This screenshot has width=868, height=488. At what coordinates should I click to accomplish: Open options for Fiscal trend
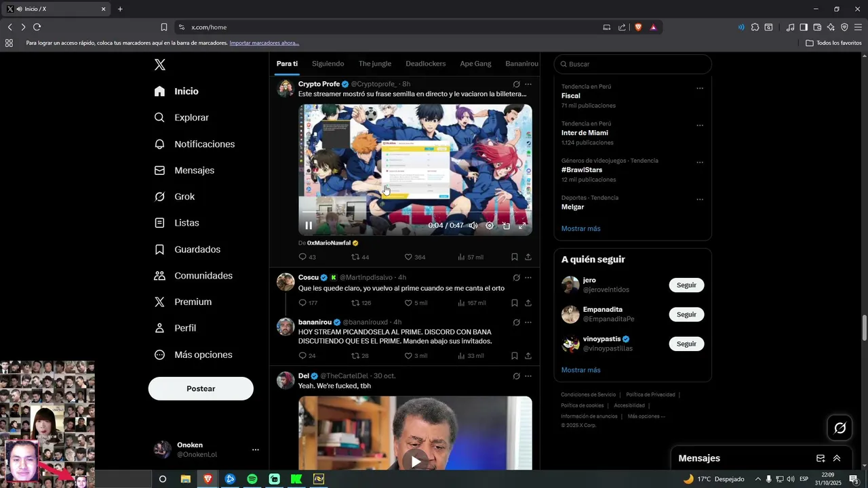pos(700,88)
